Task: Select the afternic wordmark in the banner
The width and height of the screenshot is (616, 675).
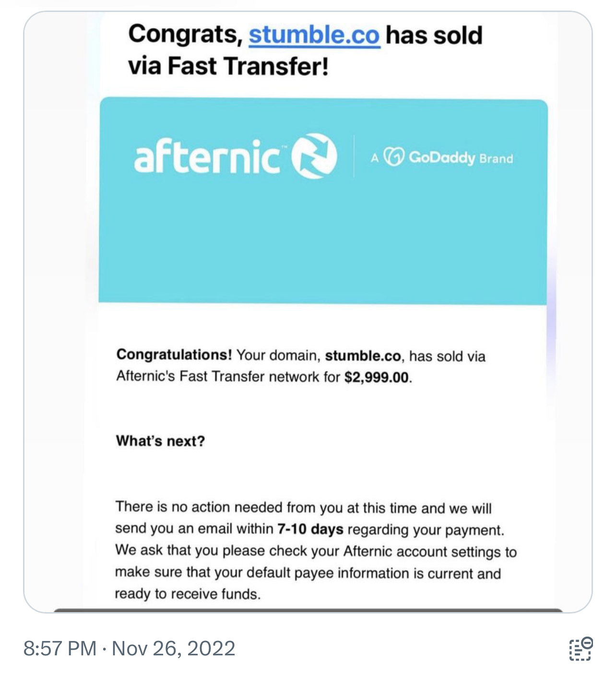Action: click(x=207, y=156)
